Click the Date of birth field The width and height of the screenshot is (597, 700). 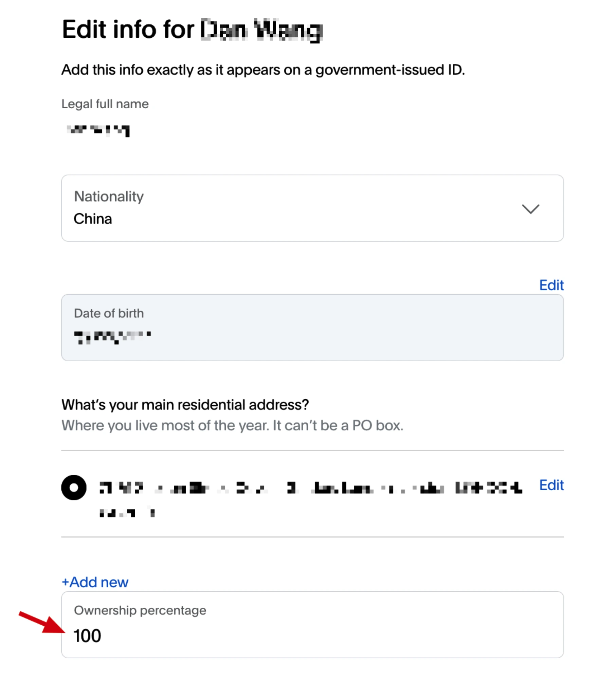coord(312,328)
